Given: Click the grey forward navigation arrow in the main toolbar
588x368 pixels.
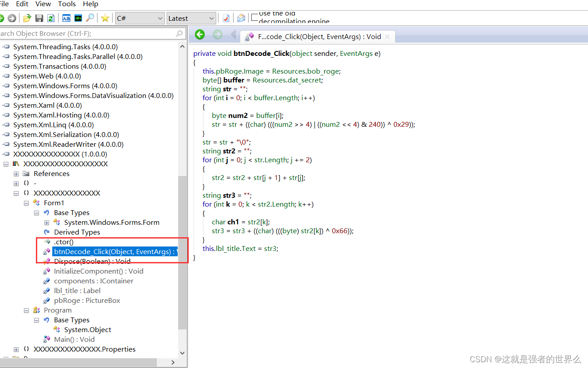Looking at the screenshot, I should [12, 18].
